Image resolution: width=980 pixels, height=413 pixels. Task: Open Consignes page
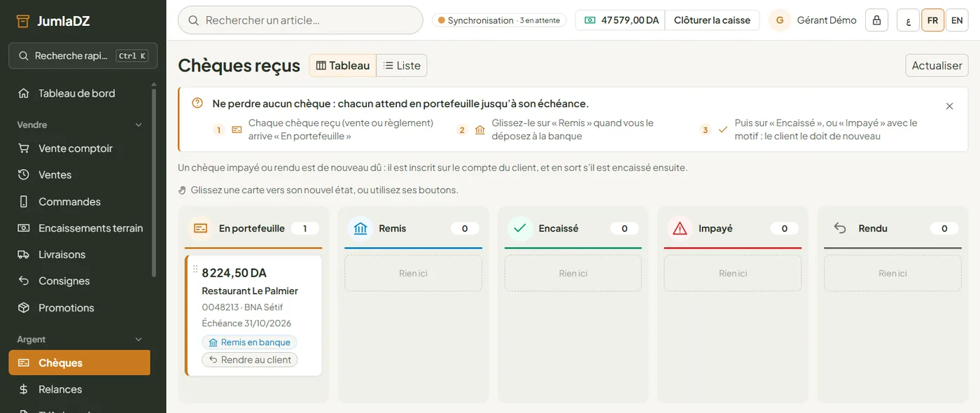(80, 281)
